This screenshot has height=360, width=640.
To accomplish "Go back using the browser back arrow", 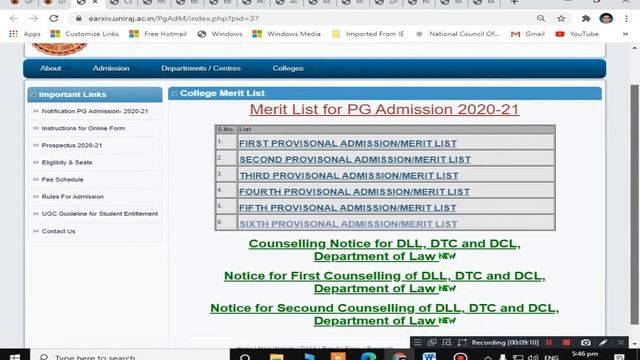I will pyautogui.click(x=13, y=18).
